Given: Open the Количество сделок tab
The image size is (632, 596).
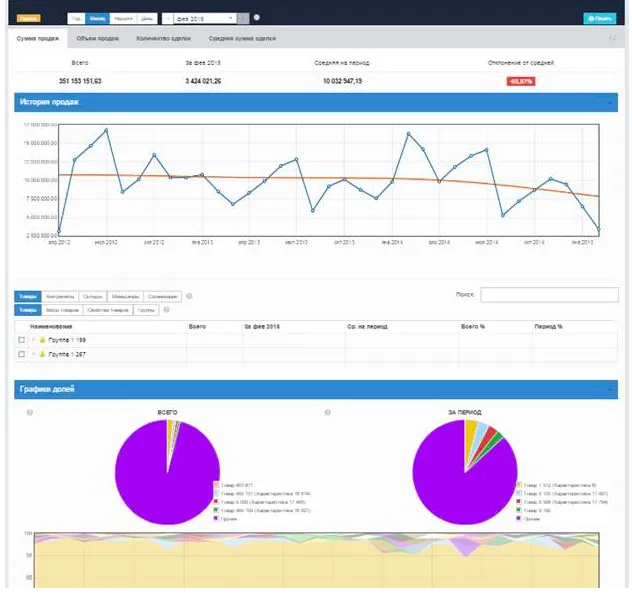Looking at the screenshot, I should pyautogui.click(x=164, y=39).
